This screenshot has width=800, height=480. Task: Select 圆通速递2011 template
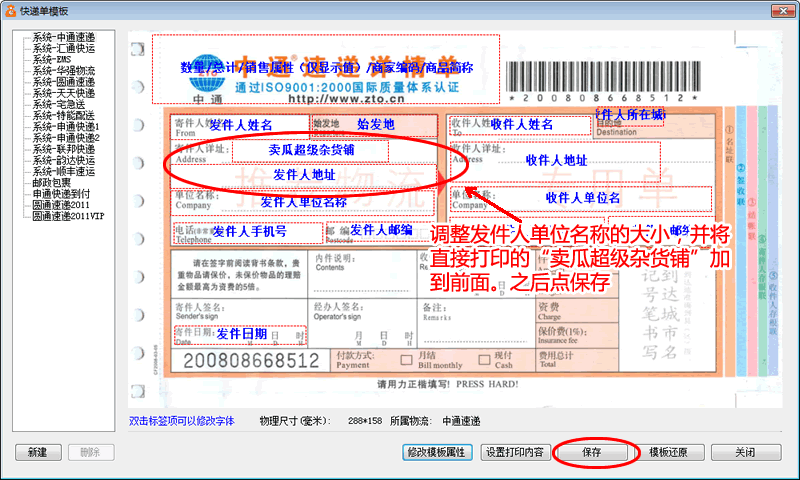(61, 205)
